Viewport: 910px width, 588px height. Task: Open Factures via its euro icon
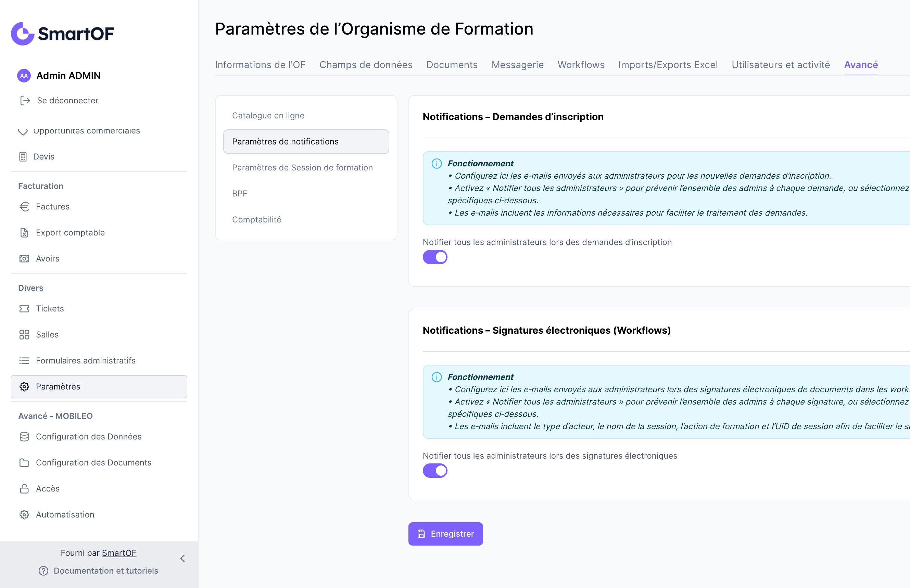coord(24,207)
